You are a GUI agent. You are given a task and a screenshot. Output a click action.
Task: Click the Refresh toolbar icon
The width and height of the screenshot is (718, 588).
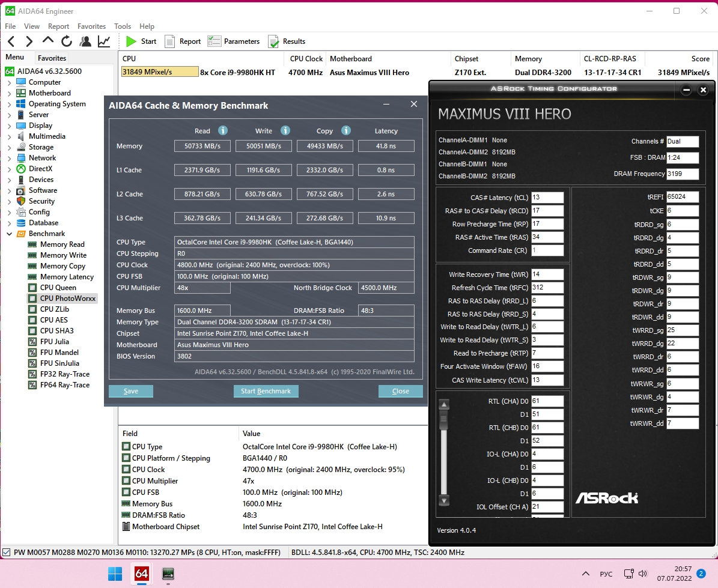coord(67,41)
